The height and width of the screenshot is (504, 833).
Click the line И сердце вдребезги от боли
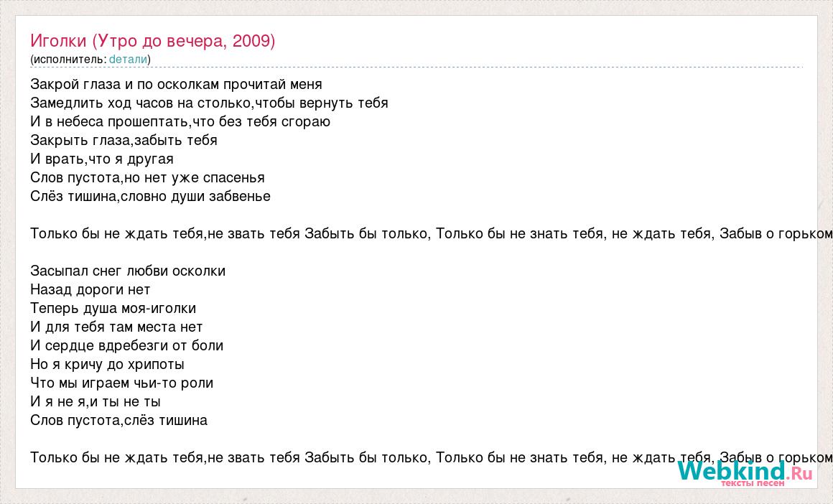[127, 346]
